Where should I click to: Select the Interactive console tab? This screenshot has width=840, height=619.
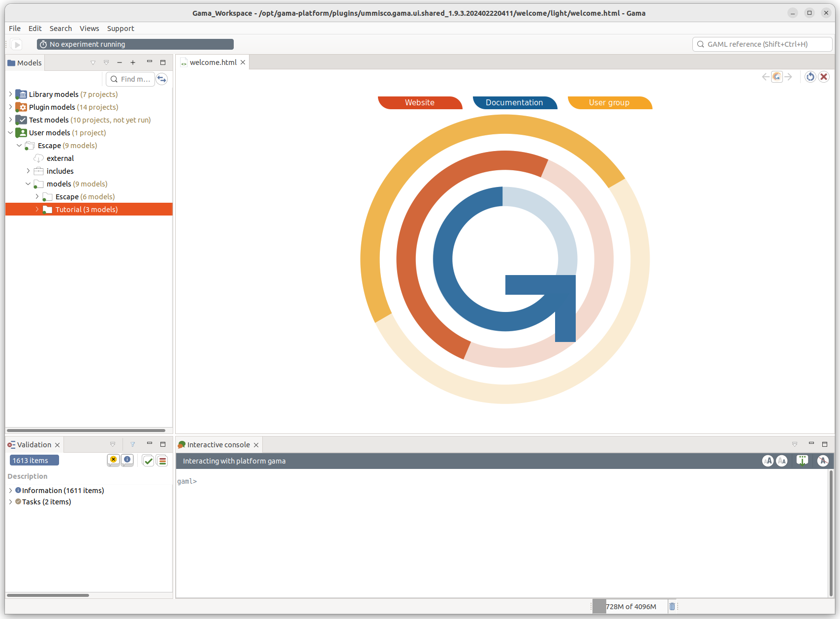click(x=218, y=445)
